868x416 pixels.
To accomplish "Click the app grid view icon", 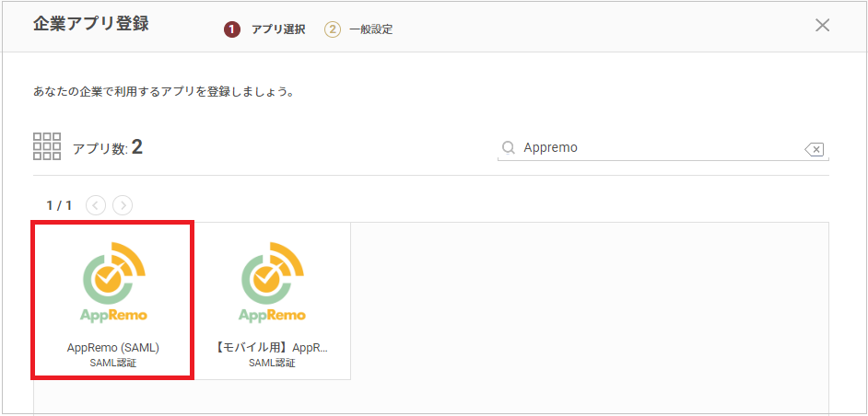I will click(47, 146).
